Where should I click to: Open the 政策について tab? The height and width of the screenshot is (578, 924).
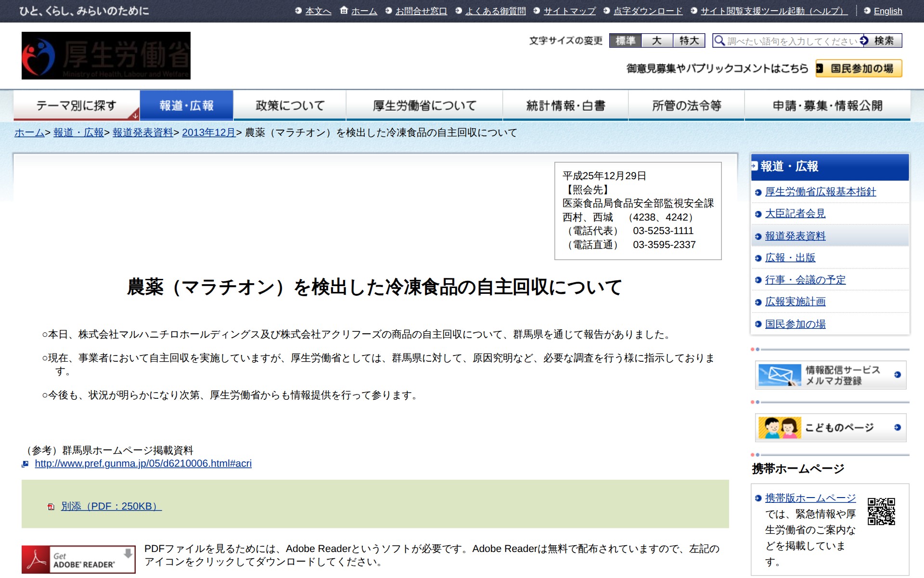pos(290,105)
